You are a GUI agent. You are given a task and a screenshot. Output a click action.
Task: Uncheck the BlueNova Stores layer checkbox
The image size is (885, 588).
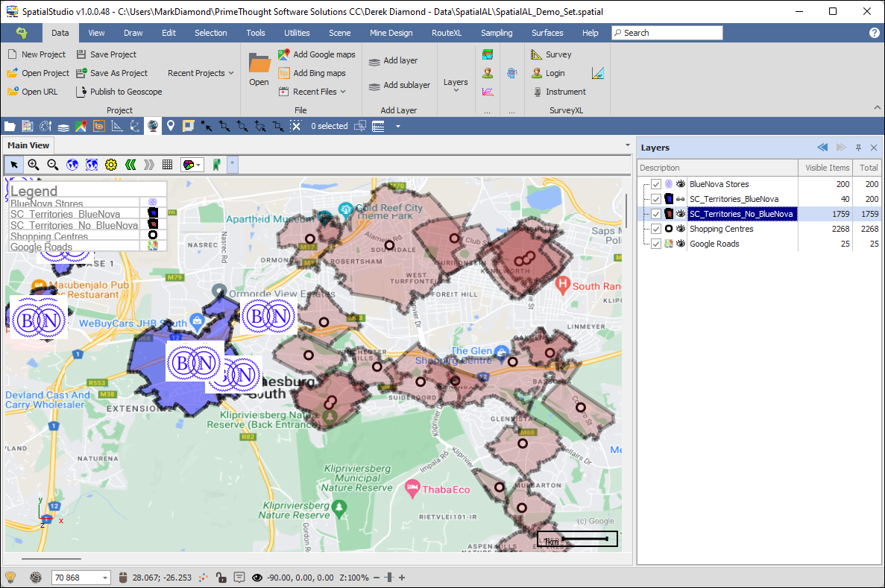(656, 184)
